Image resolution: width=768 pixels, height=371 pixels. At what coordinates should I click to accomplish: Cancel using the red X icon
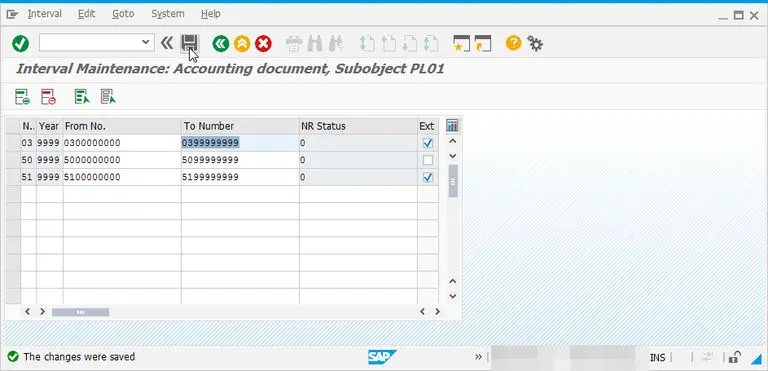[x=264, y=44]
